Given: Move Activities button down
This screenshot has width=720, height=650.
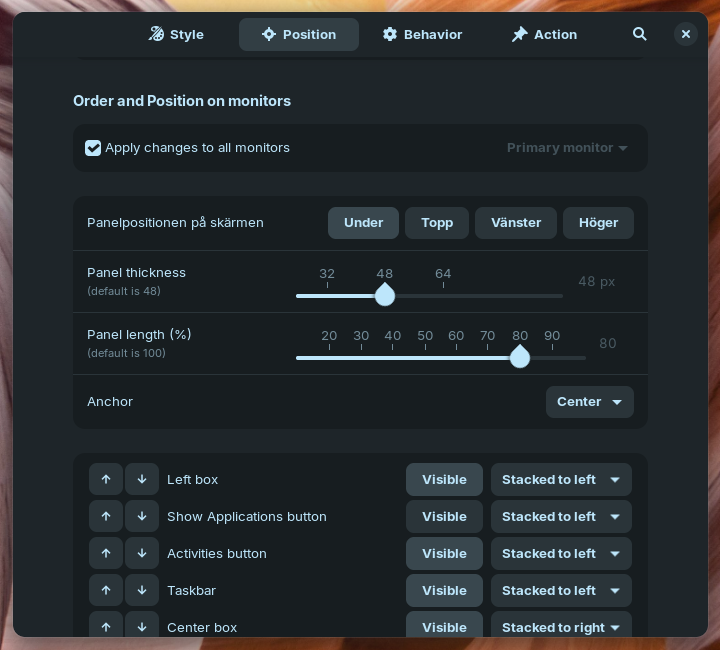Looking at the screenshot, I should click(142, 553).
